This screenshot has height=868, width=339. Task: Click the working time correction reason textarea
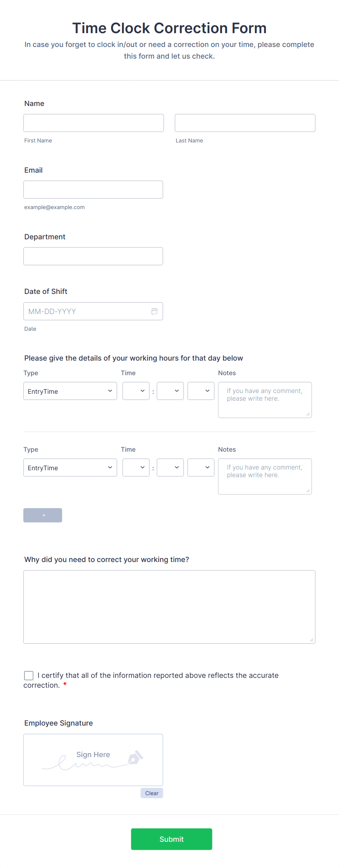(169, 605)
